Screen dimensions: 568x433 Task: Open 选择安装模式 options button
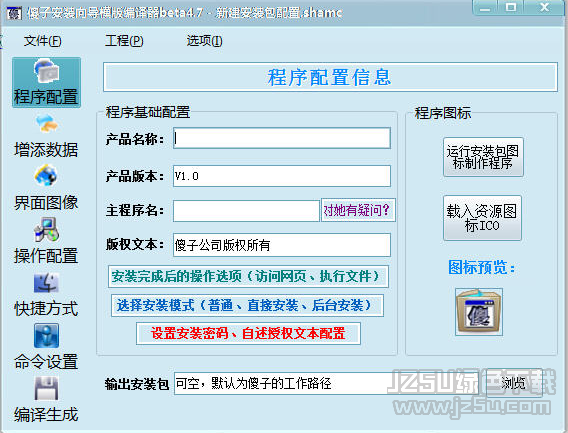tap(247, 305)
